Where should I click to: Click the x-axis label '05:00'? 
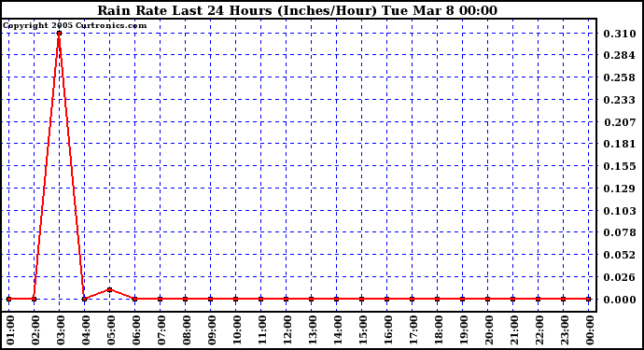tap(111, 330)
